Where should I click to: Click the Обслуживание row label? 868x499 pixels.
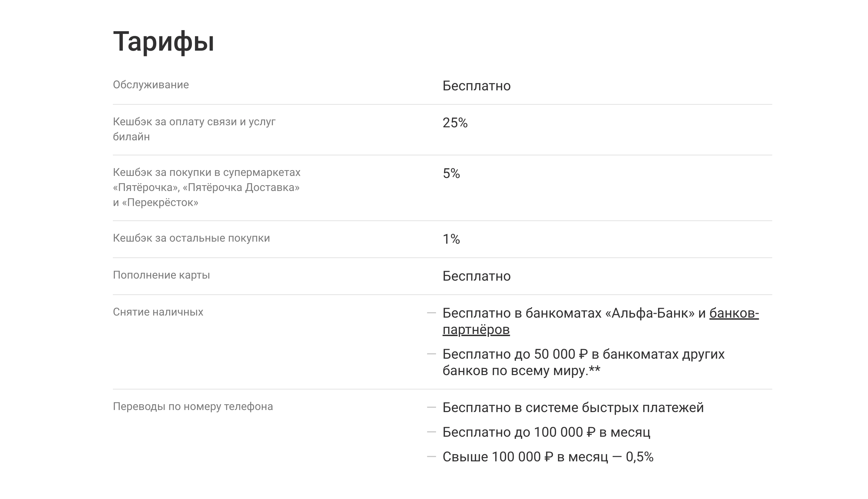point(151,85)
